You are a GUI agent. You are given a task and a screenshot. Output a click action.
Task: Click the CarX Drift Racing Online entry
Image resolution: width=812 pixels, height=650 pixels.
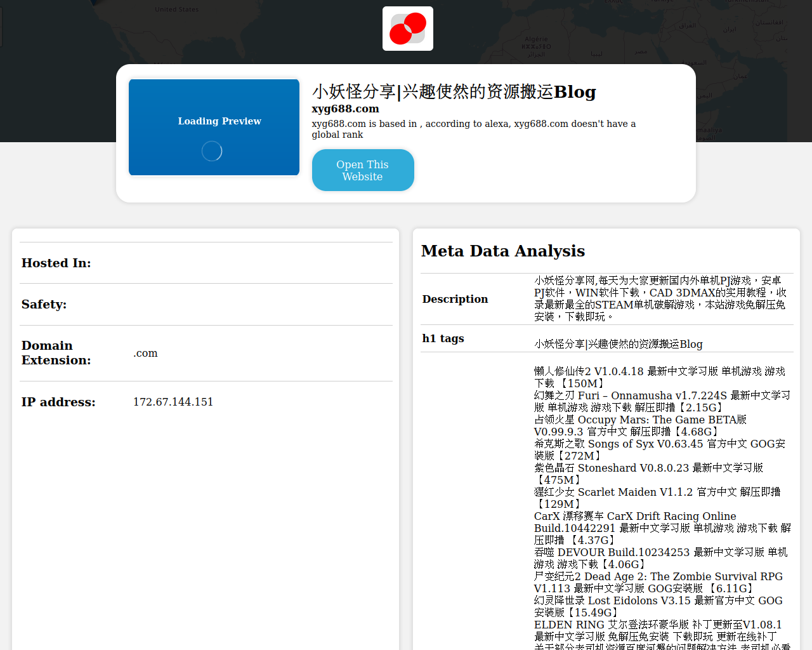coord(663,528)
